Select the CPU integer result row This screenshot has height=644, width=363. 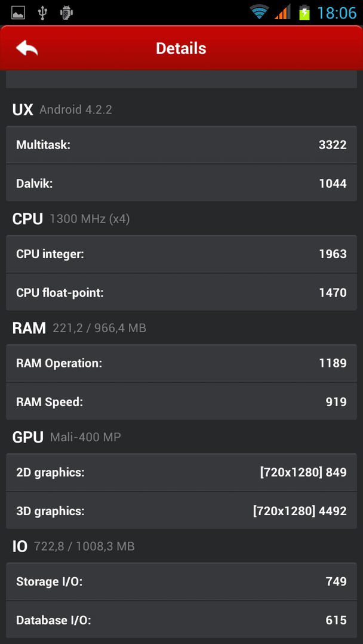pyautogui.click(x=181, y=254)
